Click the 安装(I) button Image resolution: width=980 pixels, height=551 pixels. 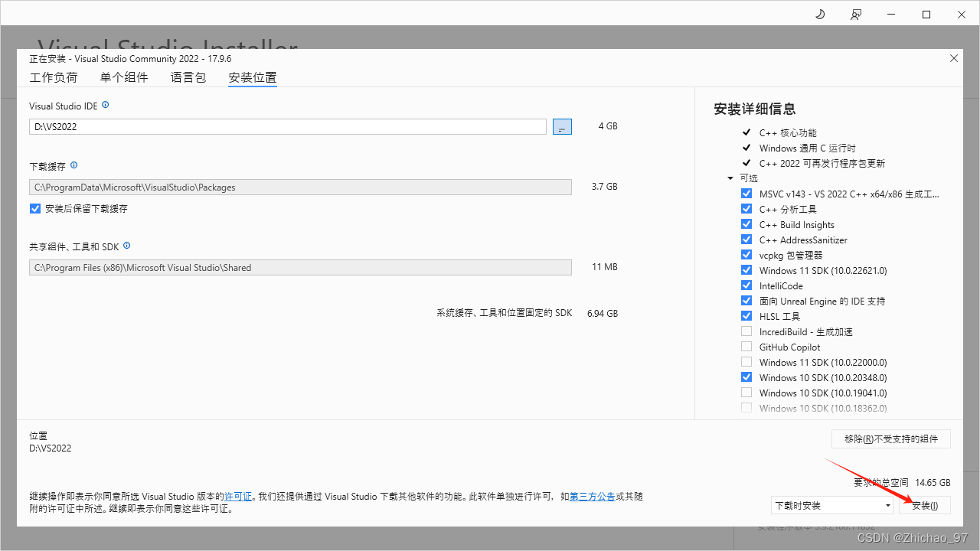(x=925, y=505)
